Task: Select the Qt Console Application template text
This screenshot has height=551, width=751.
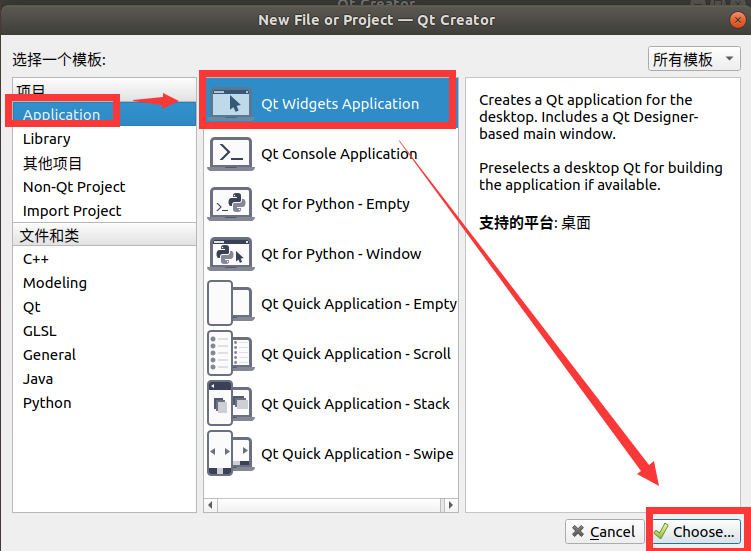Action: (339, 154)
